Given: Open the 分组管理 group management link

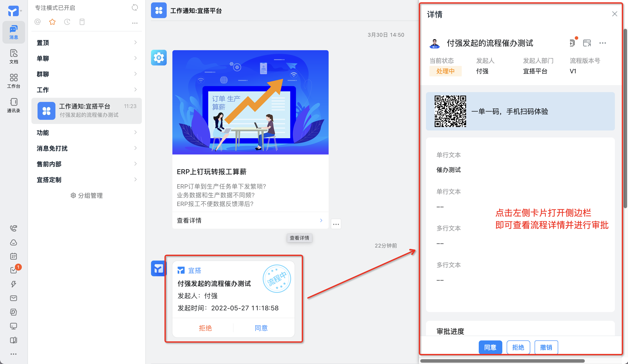Looking at the screenshot, I should tap(87, 195).
